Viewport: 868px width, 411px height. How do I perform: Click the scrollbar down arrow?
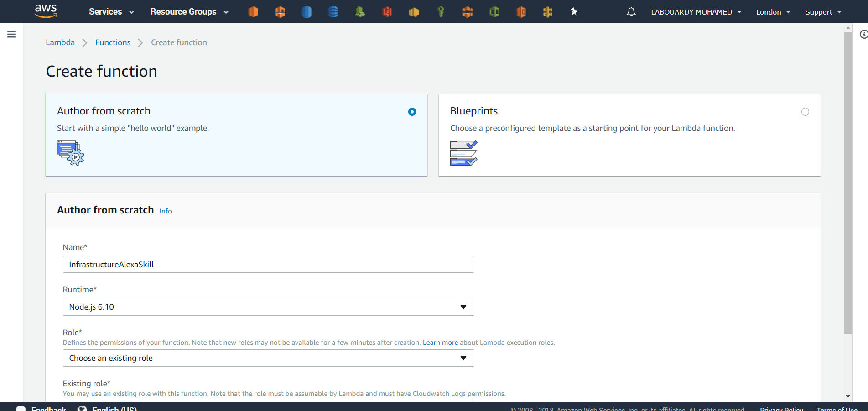point(848,397)
